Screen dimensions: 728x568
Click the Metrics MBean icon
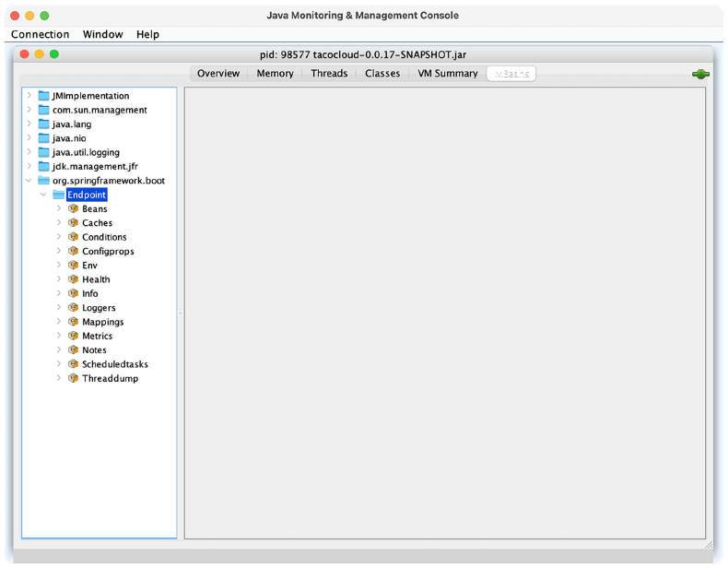tap(74, 337)
